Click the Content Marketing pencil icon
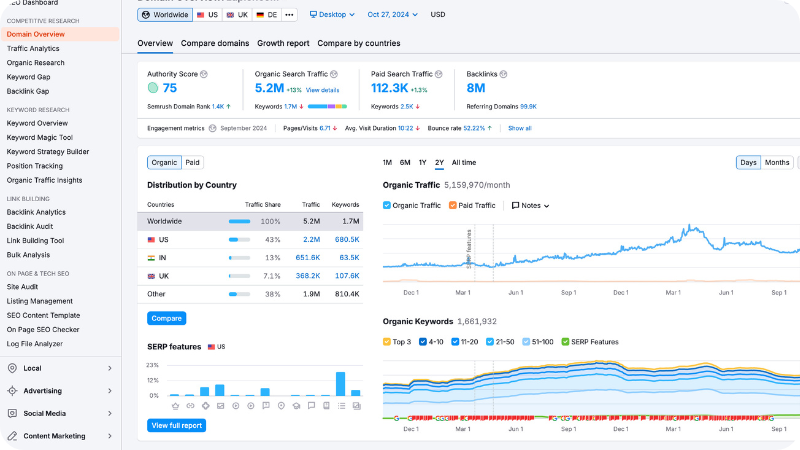This screenshot has width=800, height=450. (11, 436)
